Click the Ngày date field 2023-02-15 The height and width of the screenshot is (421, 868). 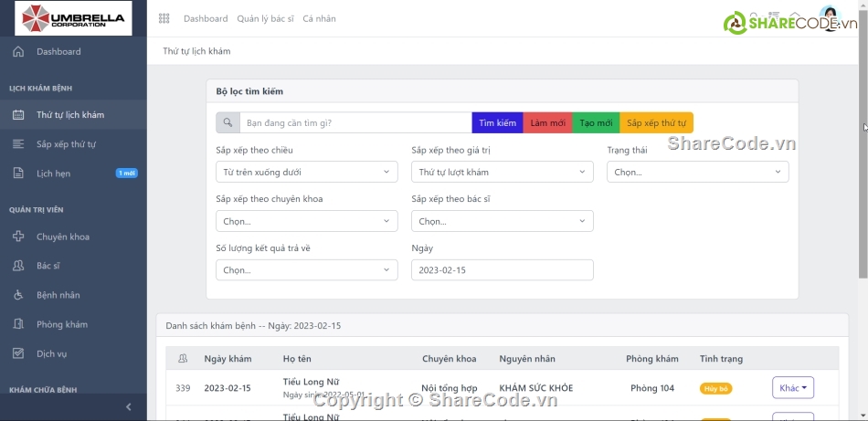(502, 270)
